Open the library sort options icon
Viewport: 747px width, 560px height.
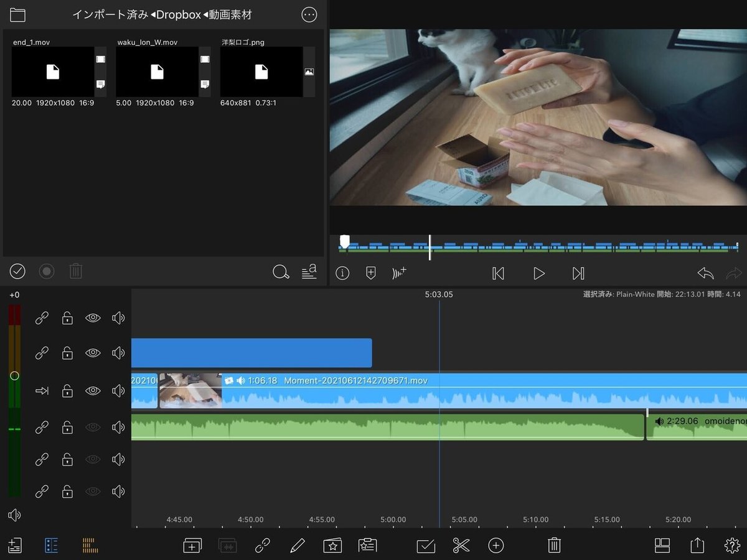[309, 271]
